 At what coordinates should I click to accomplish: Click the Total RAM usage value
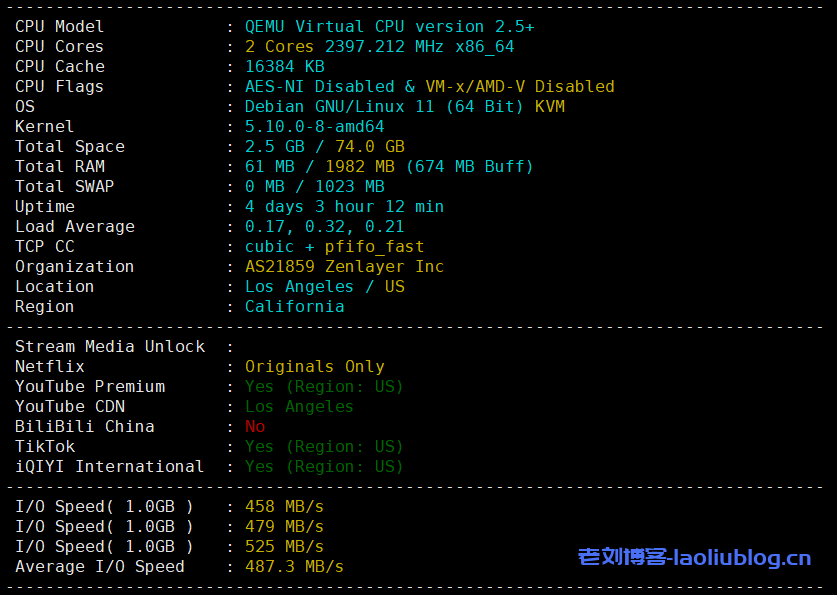[389, 167]
